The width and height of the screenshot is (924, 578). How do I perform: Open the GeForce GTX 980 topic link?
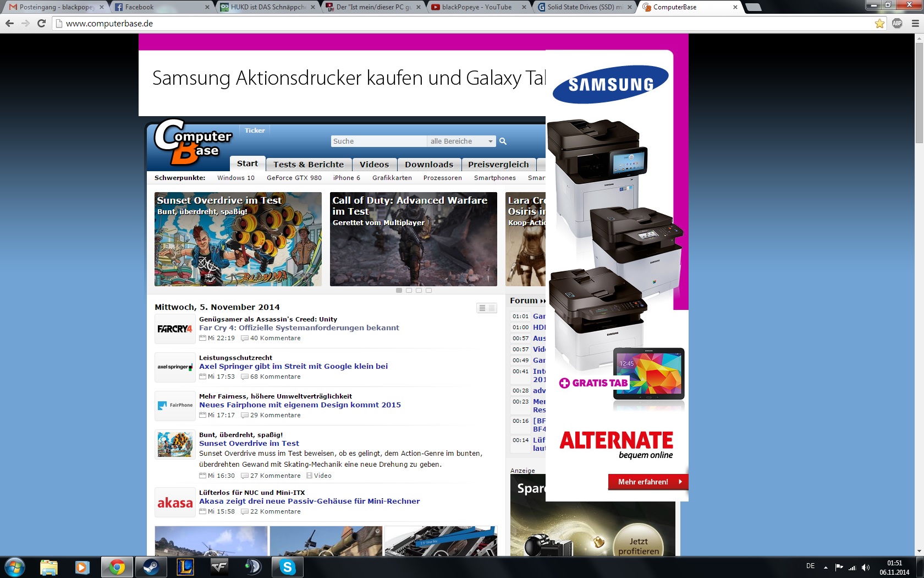[294, 178]
